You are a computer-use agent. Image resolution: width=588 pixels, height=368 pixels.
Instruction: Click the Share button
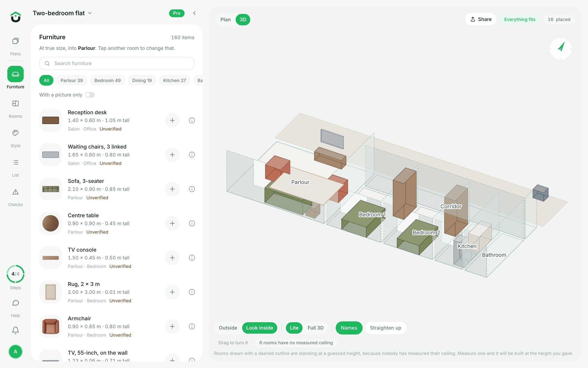click(481, 19)
